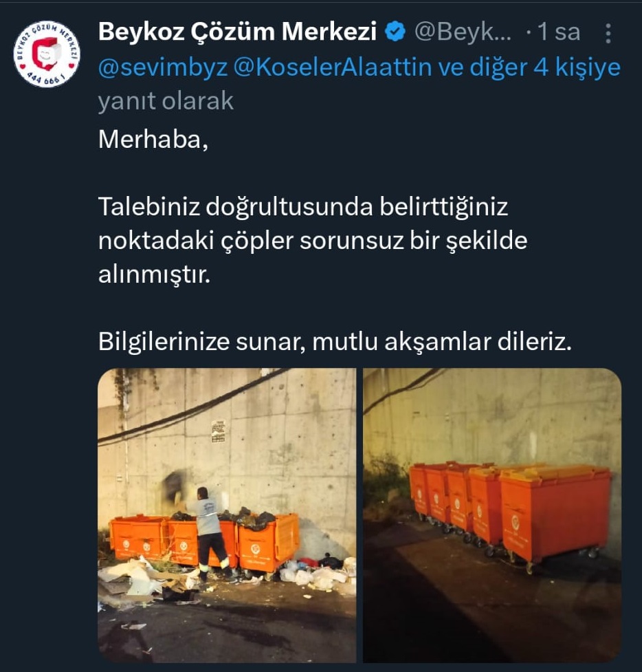
Task: Click the closing line mutlu akşamlar dileriz
Action: 442,342
